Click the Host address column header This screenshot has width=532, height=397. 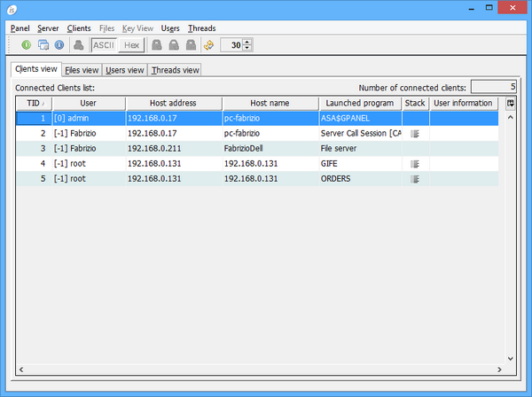174,104
